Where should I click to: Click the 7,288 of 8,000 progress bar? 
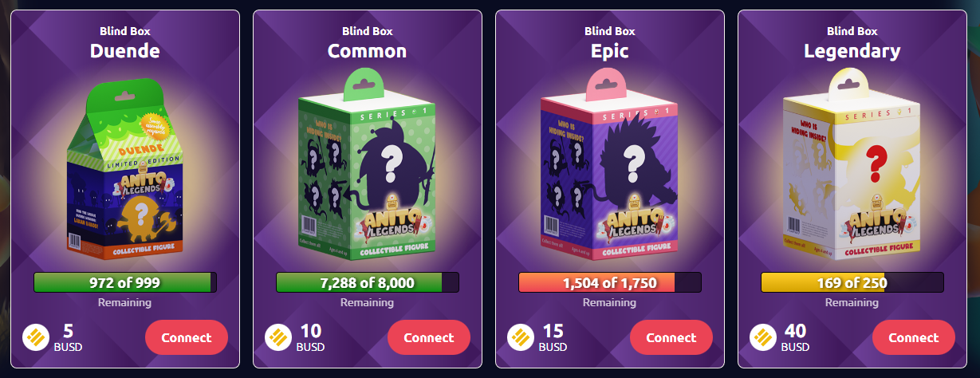[367, 282]
